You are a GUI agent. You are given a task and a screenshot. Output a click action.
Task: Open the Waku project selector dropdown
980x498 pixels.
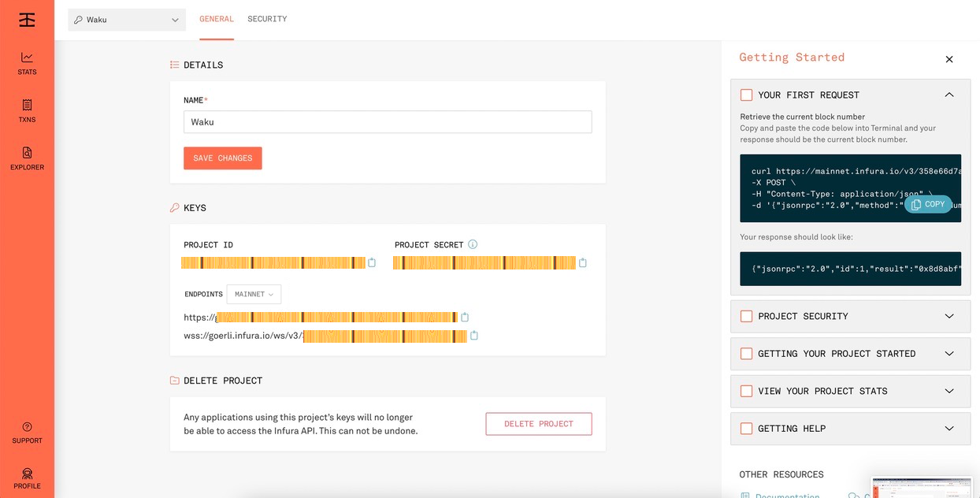coord(127,20)
